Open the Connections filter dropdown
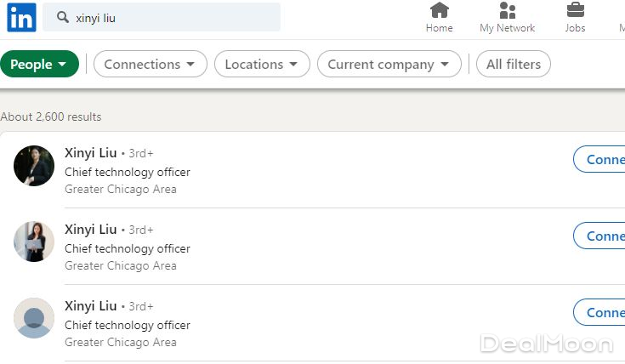Screen dimensions: 625x364 pyautogui.click(x=150, y=65)
